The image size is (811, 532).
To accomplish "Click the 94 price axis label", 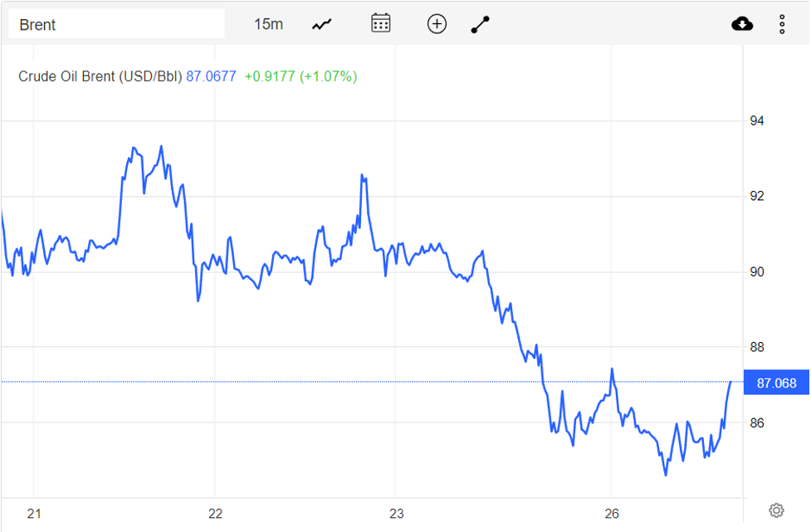I will click(x=757, y=121).
